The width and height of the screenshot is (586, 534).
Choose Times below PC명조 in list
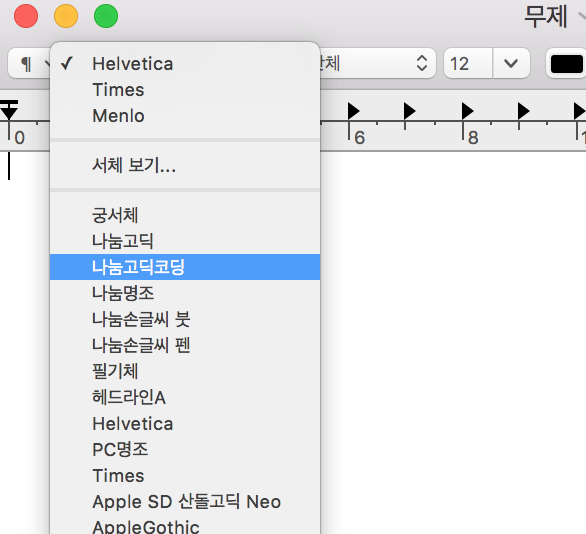185,476
